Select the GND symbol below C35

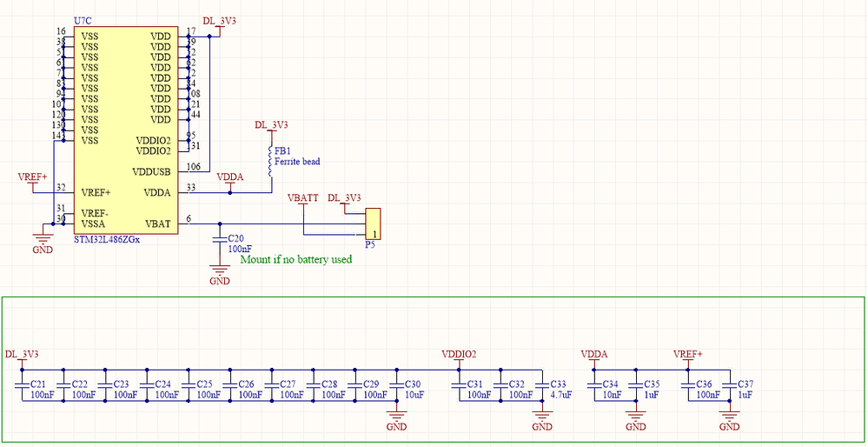coord(635,419)
